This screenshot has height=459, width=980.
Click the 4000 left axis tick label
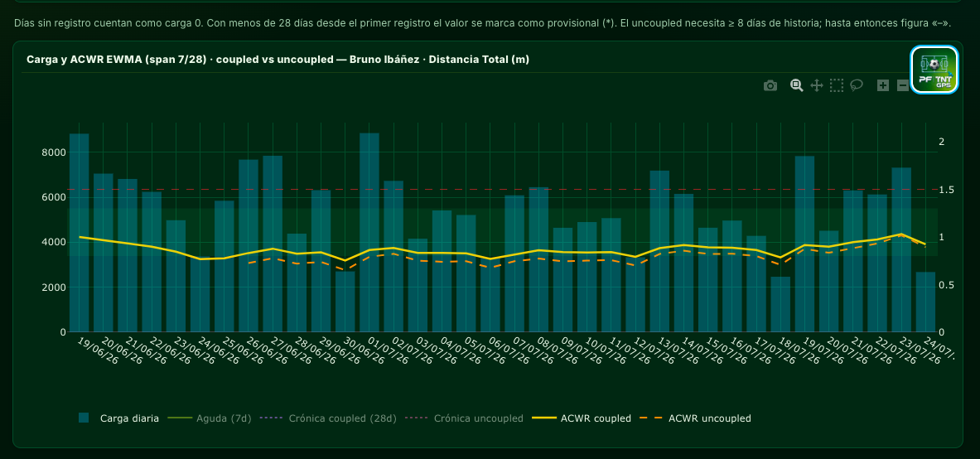[x=54, y=242]
